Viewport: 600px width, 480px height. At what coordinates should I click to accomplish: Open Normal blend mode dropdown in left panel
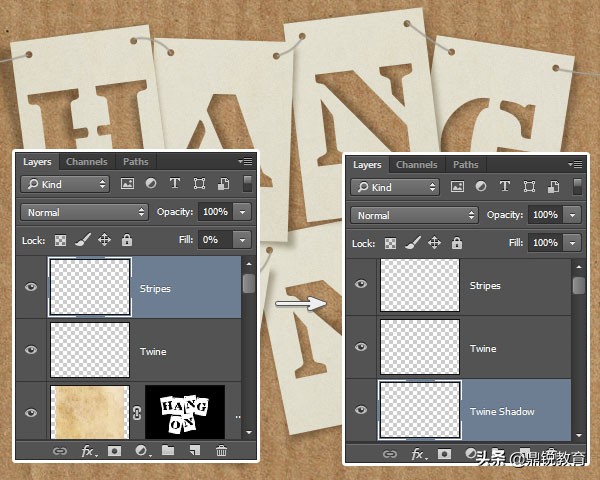(x=84, y=212)
